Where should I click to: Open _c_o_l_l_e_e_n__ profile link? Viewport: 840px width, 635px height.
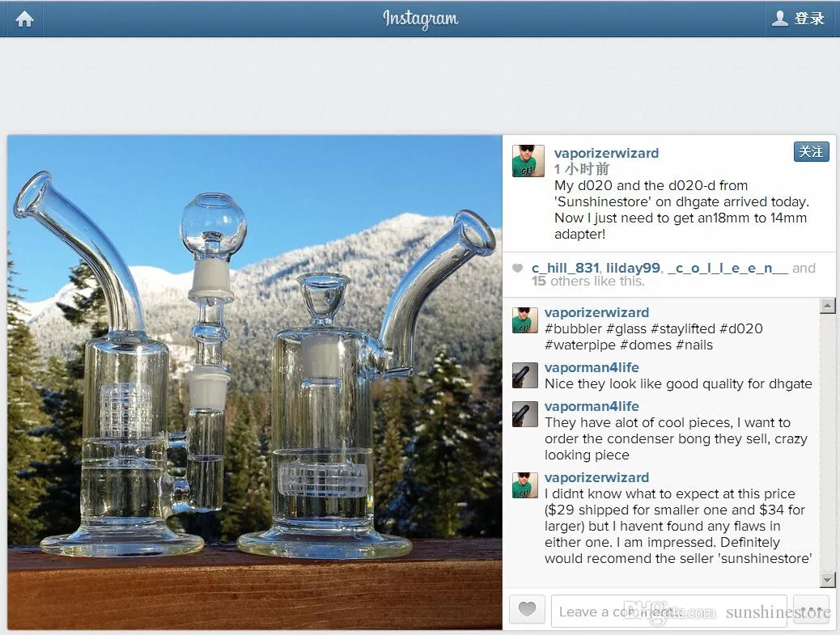[728, 269]
